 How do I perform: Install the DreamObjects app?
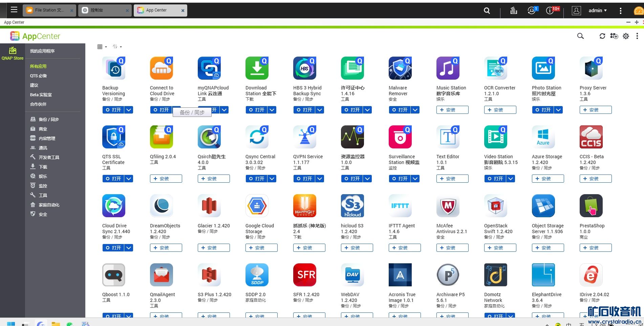166,248
